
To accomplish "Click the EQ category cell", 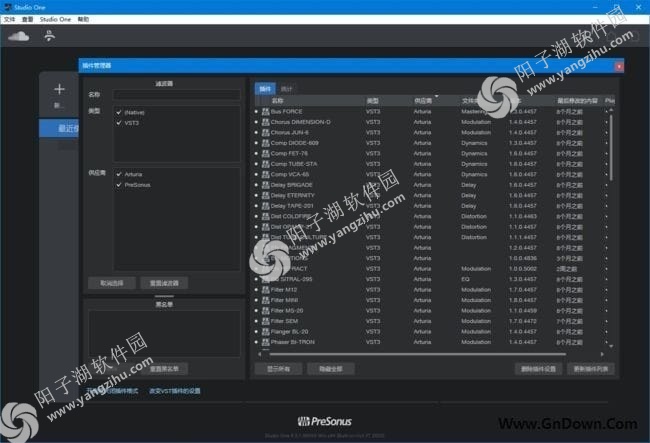I will [x=465, y=279].
